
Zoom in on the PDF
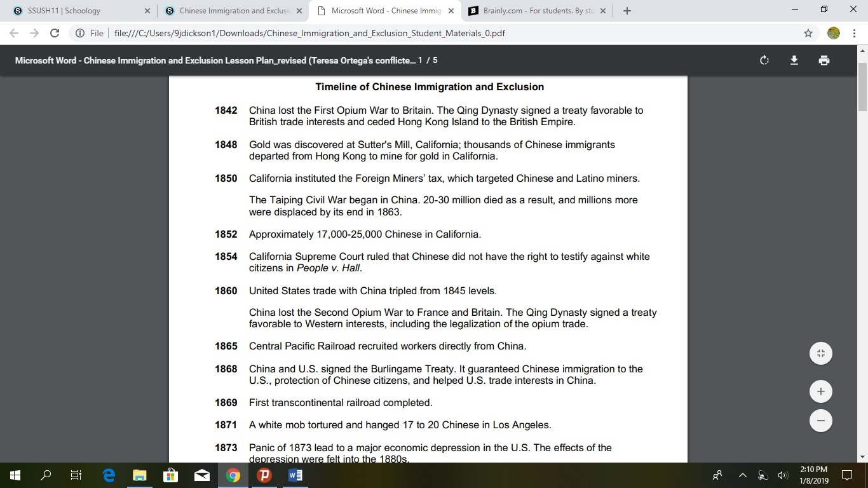[821, 391]
